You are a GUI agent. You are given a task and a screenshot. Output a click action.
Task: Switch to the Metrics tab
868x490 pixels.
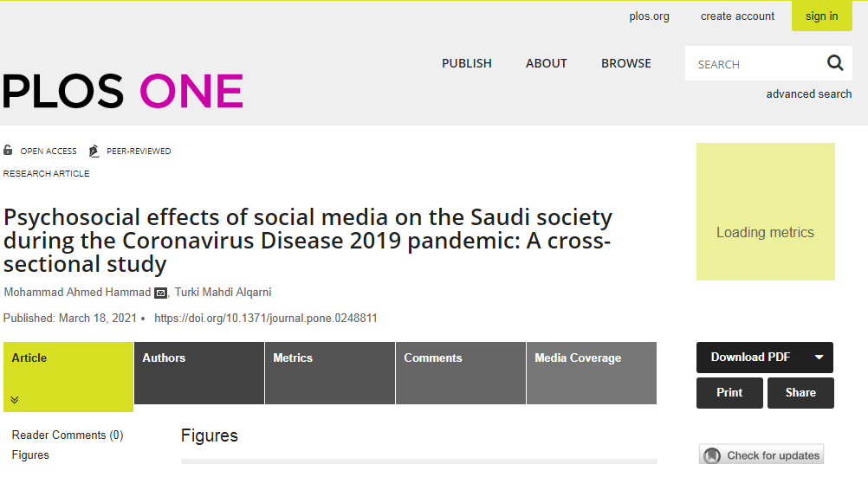click(x=330, y=373)
